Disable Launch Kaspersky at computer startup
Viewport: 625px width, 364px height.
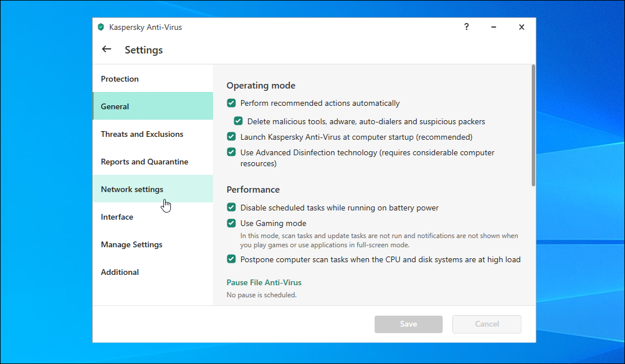[x=231, y=137]
